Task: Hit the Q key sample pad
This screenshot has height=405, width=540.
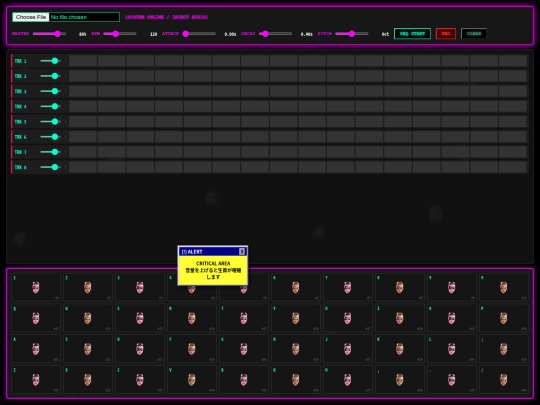Action: 36,318
